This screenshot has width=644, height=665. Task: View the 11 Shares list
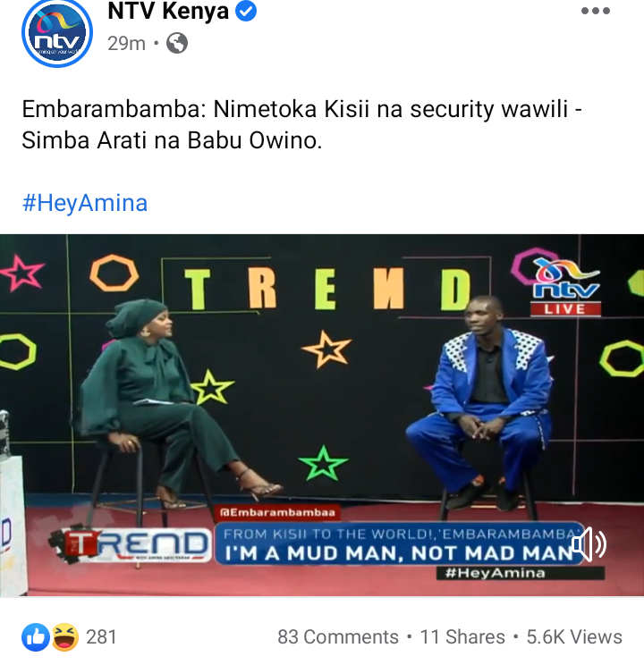pyautogui.click(x=462, y=637)
